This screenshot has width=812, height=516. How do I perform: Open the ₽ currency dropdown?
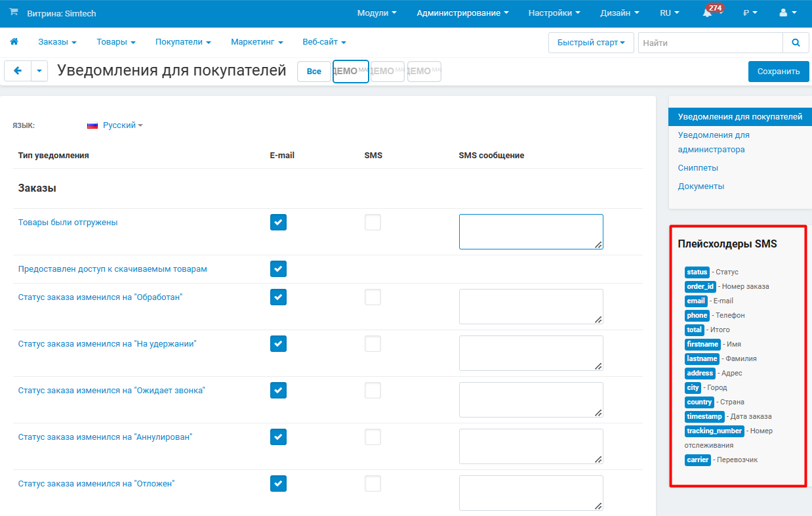tap(750, 13)
